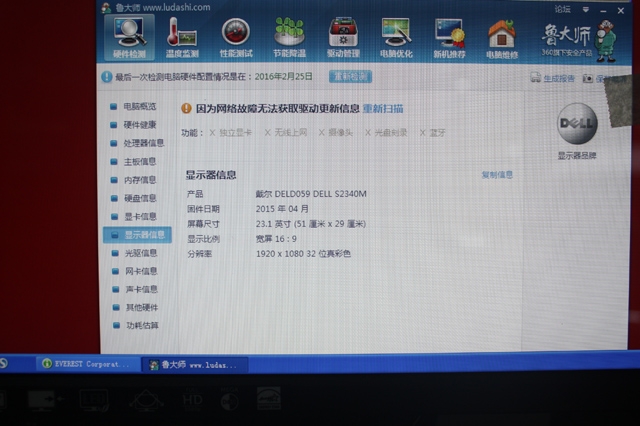Switch to EVEREST Corporat... taskbar button

[x=88, y=364]
